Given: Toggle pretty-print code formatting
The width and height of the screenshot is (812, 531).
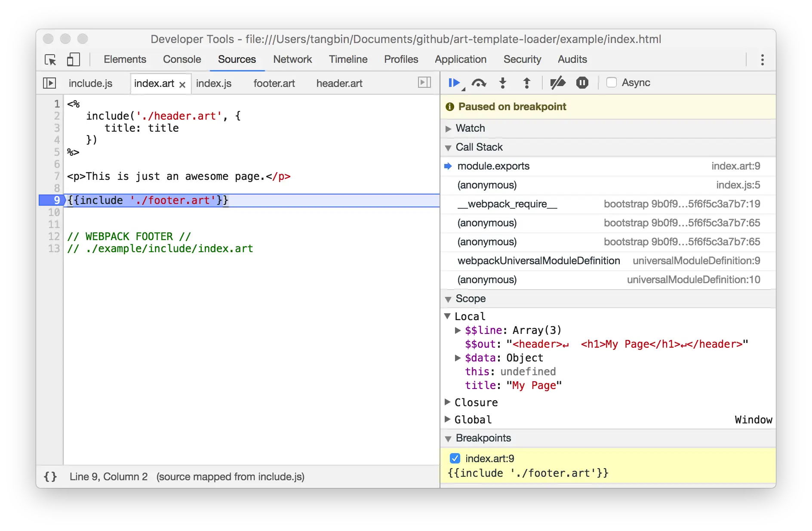Looking at the screenshot, I should (x=50, y=477).
